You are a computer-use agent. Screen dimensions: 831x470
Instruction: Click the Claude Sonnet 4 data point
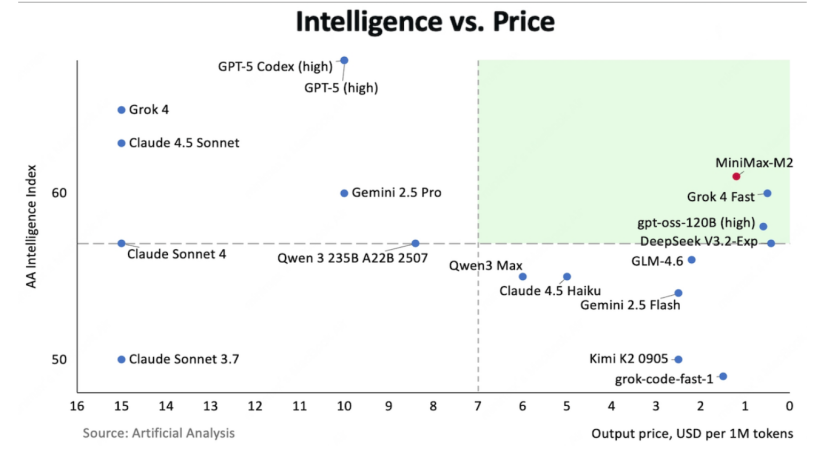click(122, 243)
